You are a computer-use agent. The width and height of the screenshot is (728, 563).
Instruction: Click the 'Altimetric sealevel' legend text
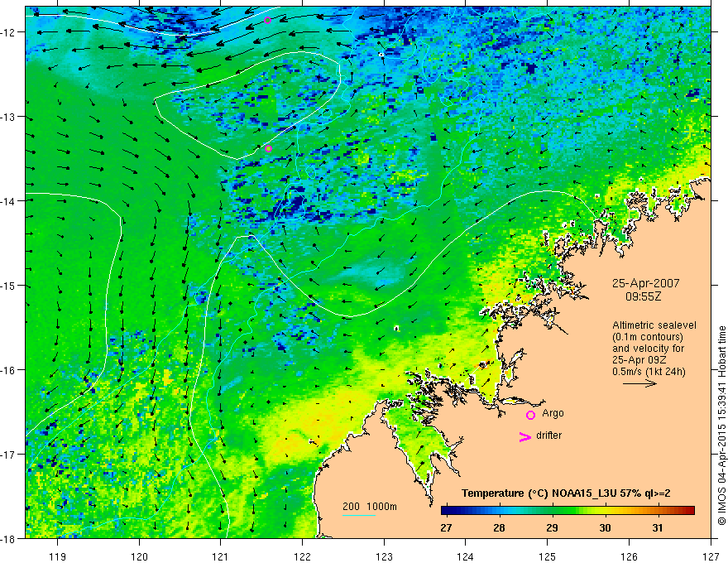coord(654,325)
